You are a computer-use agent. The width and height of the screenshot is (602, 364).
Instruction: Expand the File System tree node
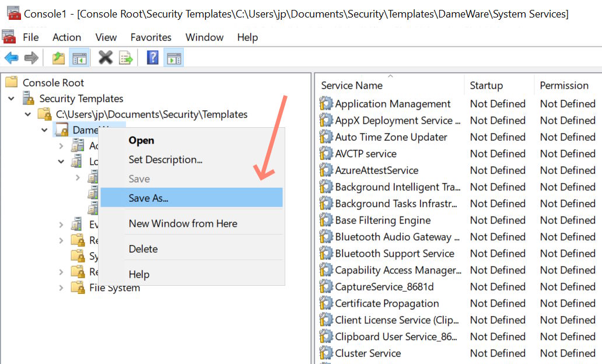click(x=61, y=288)
